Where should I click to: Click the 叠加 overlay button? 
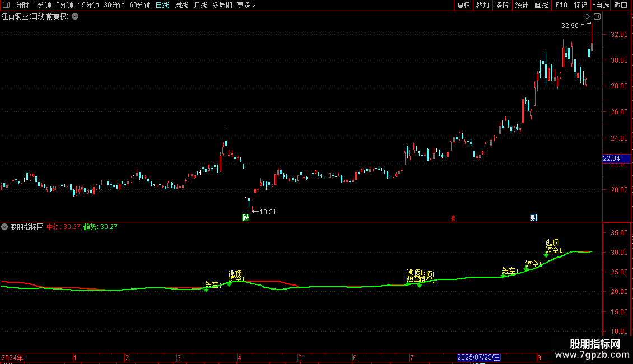(x=483, y=5)
